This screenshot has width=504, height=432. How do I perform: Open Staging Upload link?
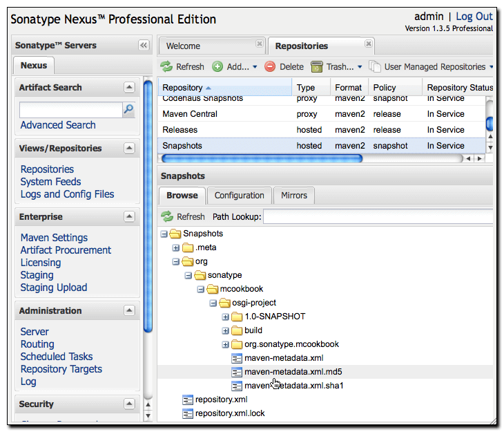[x=54, y=288]
